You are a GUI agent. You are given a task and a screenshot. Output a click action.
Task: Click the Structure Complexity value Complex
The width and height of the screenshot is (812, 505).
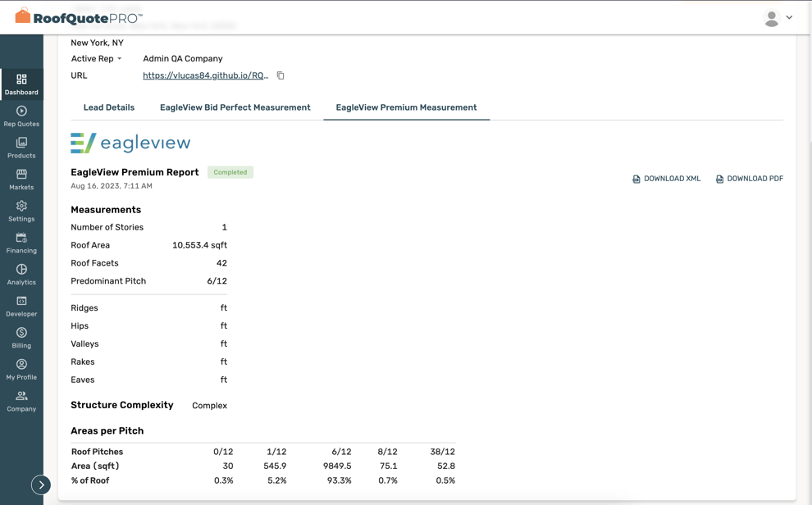point(209,406)
